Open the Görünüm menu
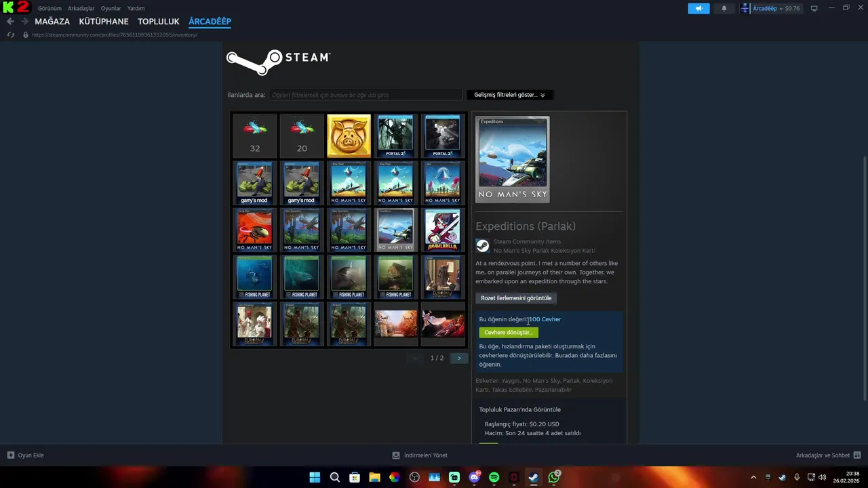This screenshot has width=868, height=488. (50, 8)
